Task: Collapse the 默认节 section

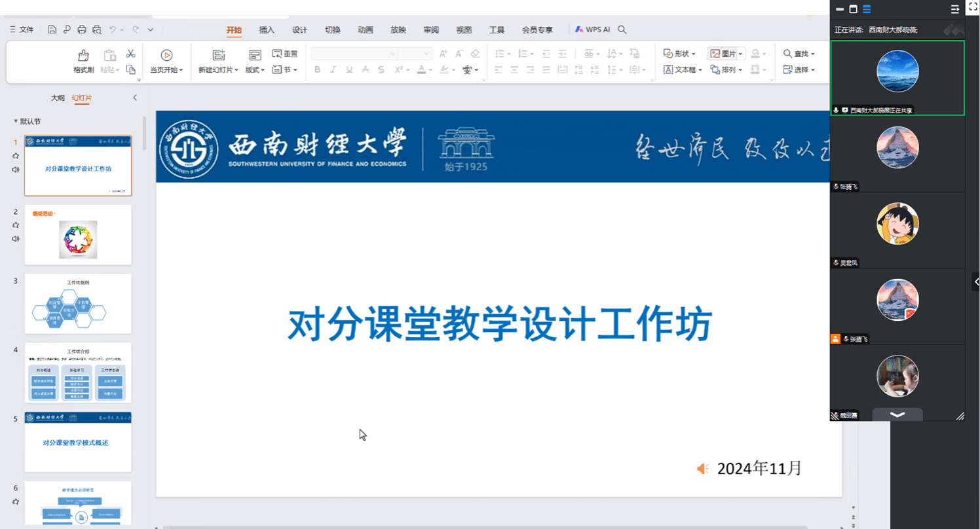Action: pyautogui.click(x=16, y=121)
